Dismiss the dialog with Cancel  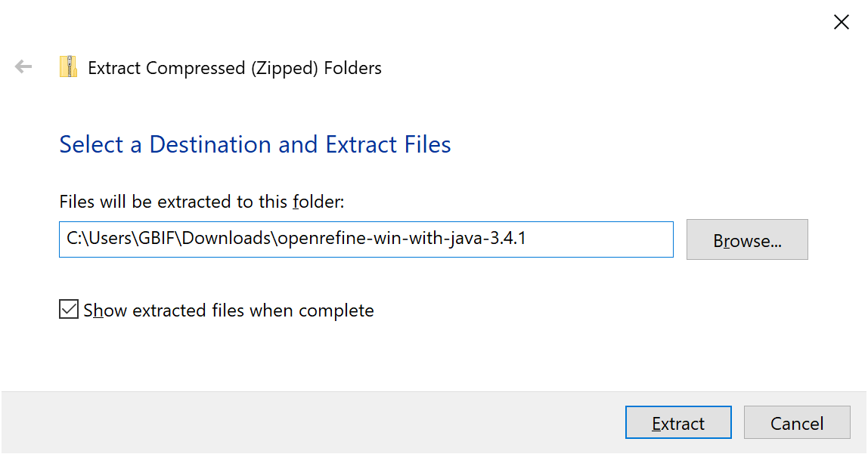tap(797, 422)
